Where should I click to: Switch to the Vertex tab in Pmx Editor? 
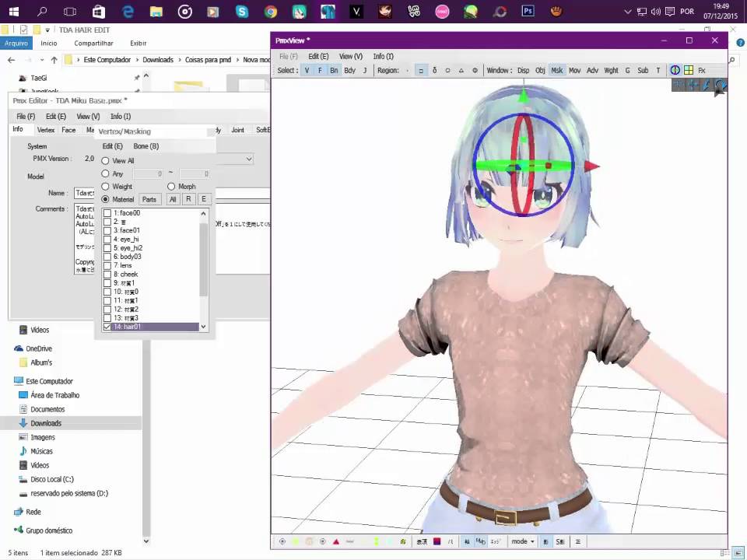[x=46, y=130]
